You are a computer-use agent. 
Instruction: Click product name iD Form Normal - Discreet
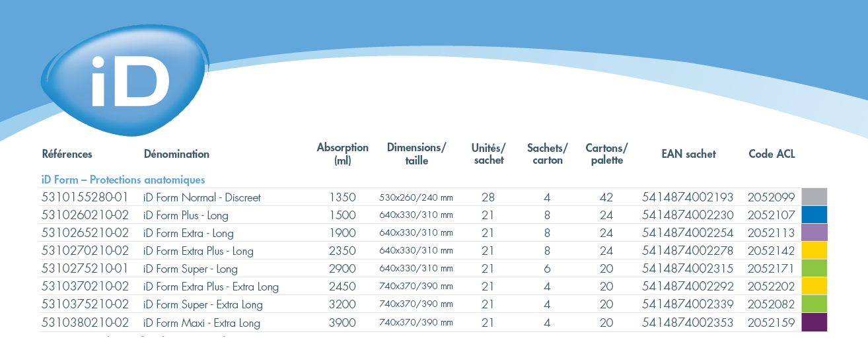click(202, 197)
